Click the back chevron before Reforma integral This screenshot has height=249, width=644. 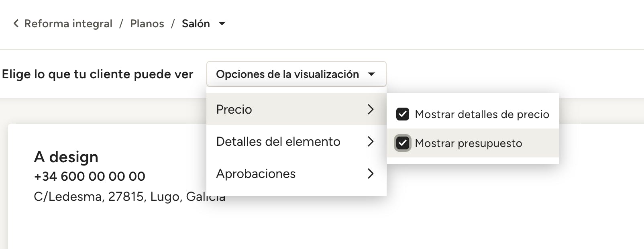point(16,24)
